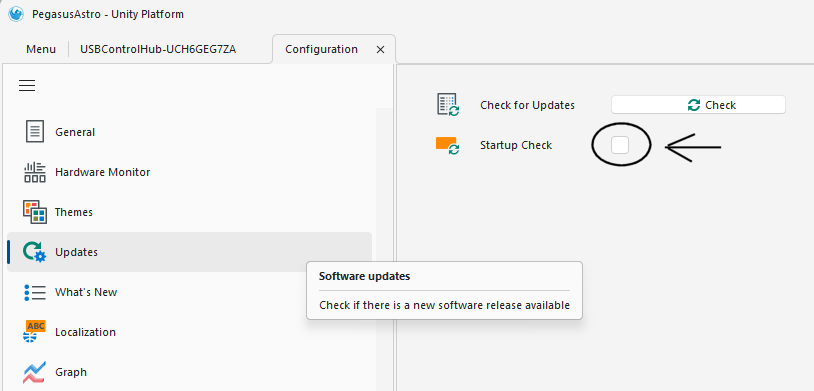Screen dimensions: 814x391
Task: Click the Themes color grid icon
Action: (35, 212)
